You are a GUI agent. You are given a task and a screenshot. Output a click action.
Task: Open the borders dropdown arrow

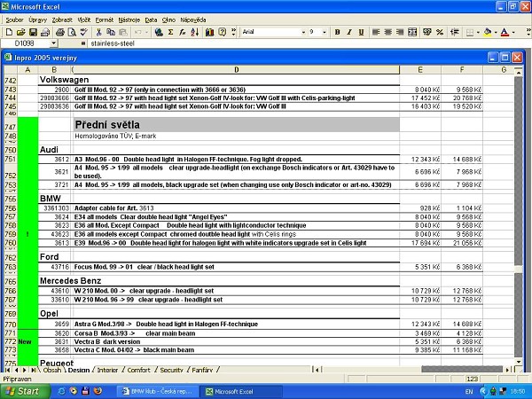point(478,32)
